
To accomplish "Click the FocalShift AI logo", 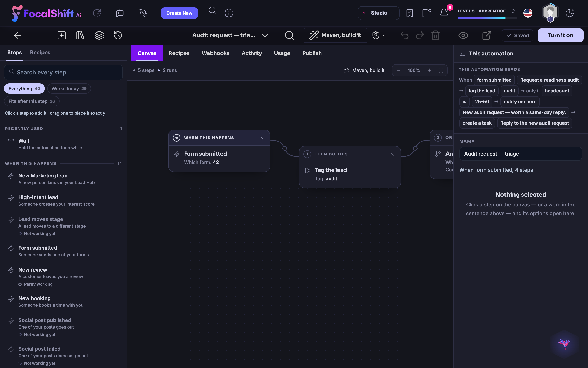I will point(47,13).
